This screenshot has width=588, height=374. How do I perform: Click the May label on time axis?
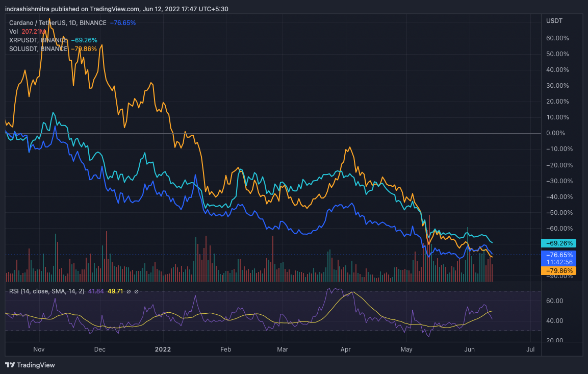pos(406,349)
